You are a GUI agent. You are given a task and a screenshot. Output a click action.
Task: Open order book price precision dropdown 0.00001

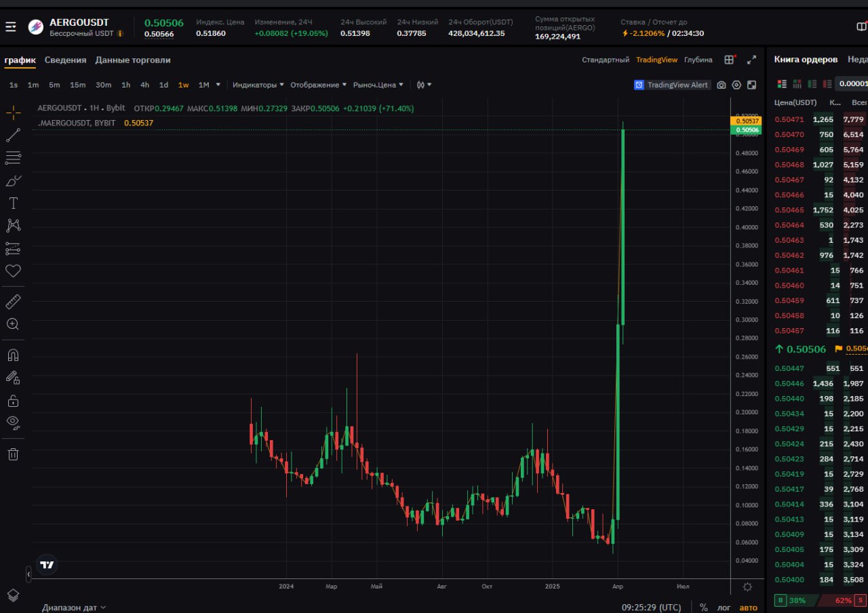coord(852,84)
